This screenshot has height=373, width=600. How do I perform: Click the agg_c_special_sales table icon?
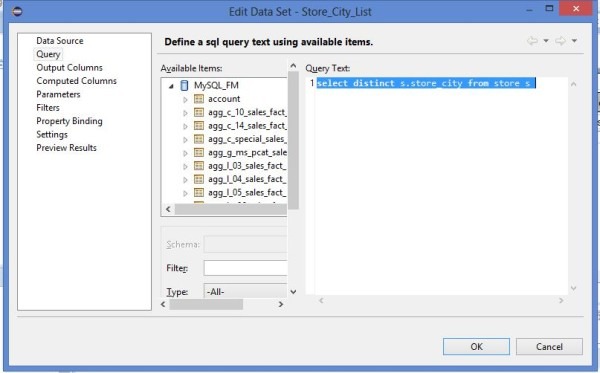[x=199, y=139]
